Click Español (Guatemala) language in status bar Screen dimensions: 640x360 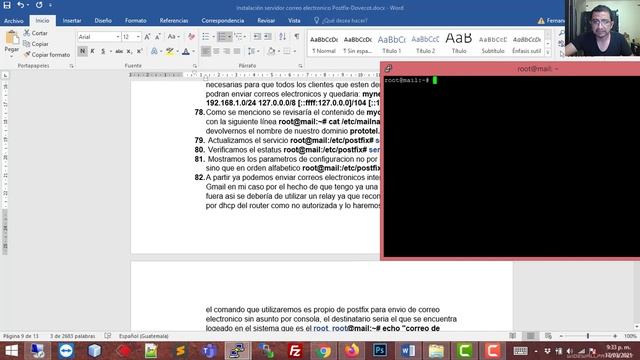point(144,336)
